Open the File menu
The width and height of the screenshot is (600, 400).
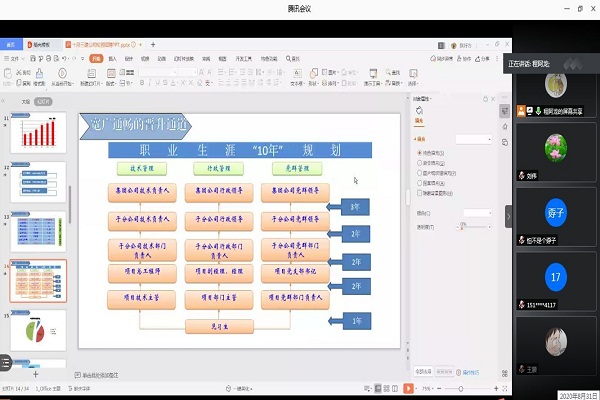point(13,59)
